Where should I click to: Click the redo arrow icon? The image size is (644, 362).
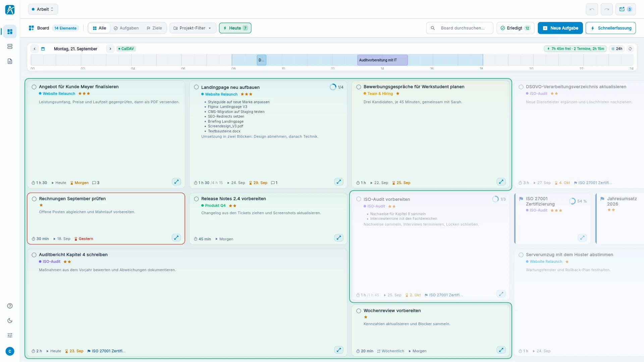coord(606,9)
